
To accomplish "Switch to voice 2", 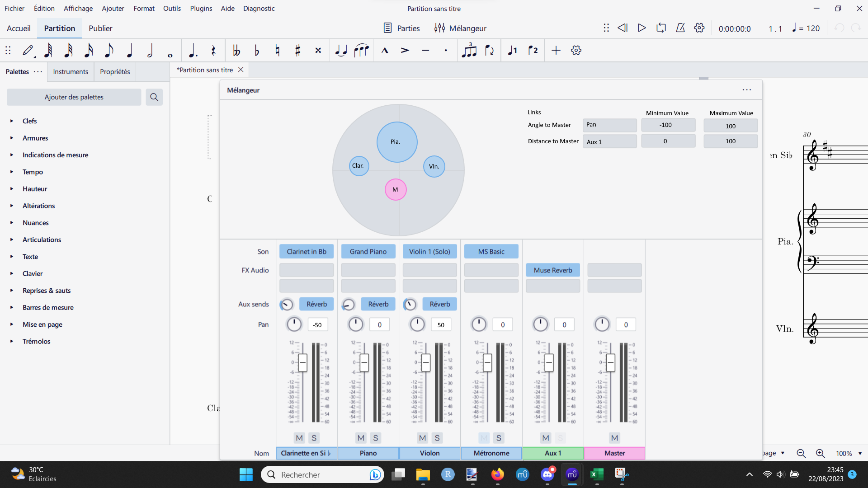I will click(533, 50).
